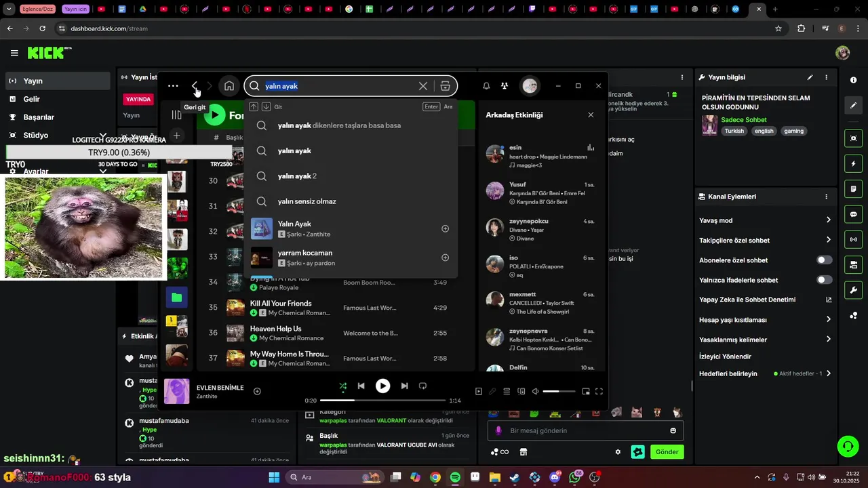868x488 pixels.
Task: Select search suggestion 'yalın sensiz olmaz'
Action: (351, 201)
